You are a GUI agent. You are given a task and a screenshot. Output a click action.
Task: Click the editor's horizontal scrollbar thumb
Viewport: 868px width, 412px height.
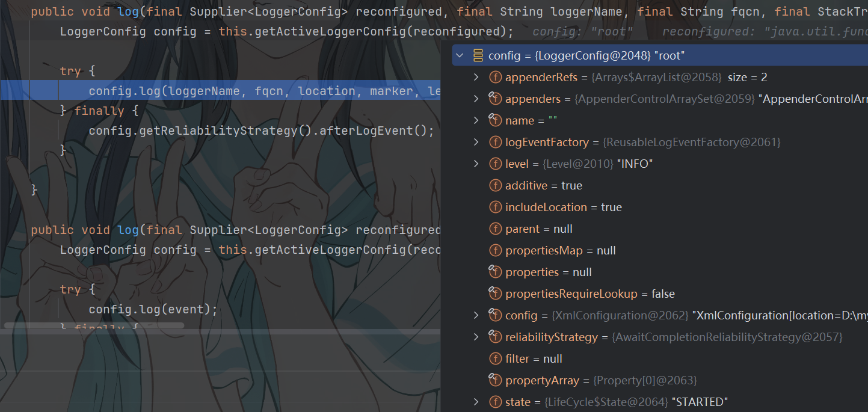[x=94, y=325]
